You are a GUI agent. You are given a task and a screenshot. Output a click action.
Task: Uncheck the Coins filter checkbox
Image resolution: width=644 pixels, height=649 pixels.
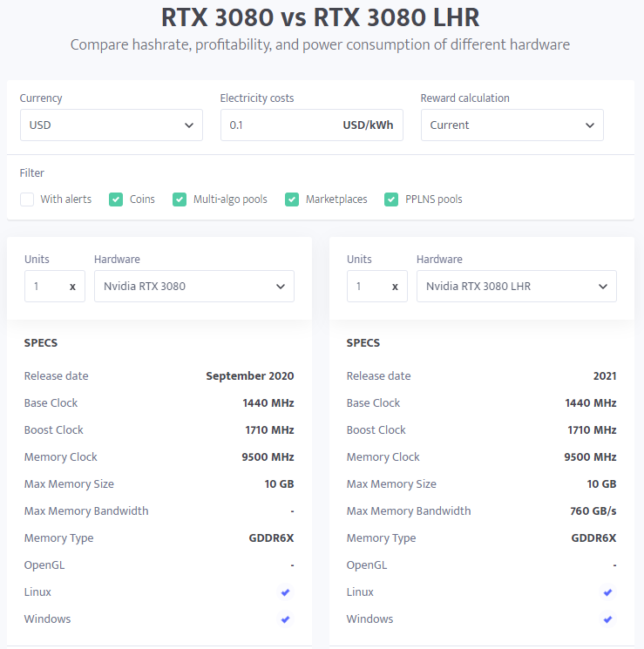coord(116,199)
